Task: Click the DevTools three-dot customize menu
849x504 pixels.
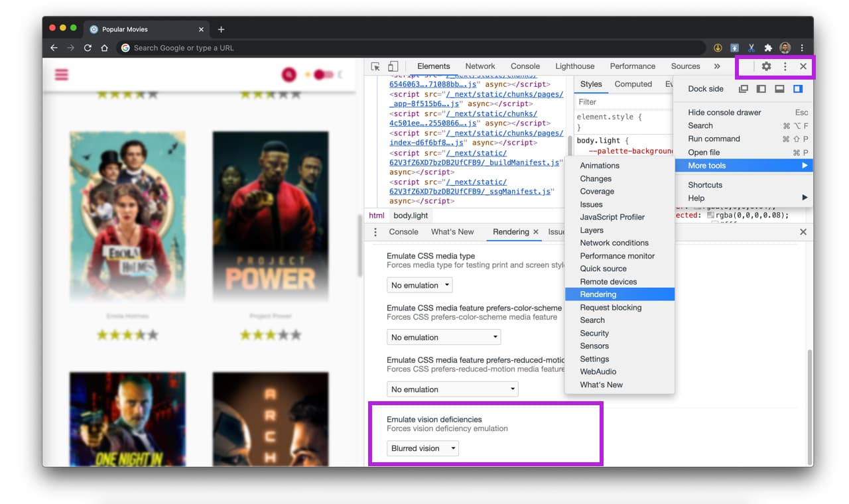Action: [x=785, y=66]
